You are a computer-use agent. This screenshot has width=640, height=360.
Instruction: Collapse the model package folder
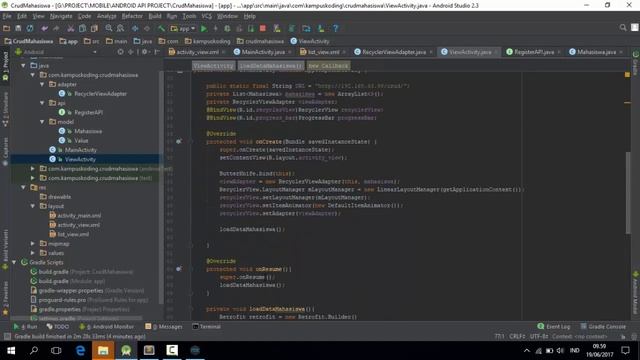(x=42, y=122)
